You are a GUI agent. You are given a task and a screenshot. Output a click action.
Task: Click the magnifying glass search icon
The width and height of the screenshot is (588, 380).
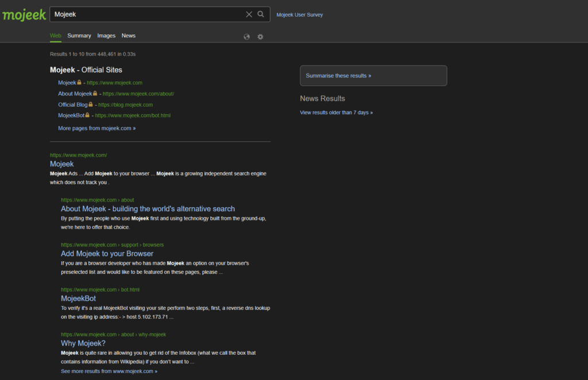pyautogui.click(x=261, y=14)
